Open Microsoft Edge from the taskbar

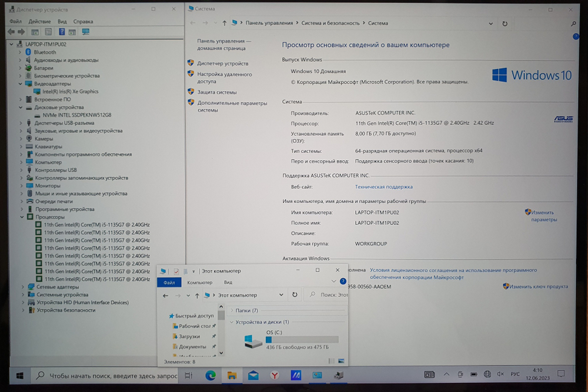pos(210,375)
